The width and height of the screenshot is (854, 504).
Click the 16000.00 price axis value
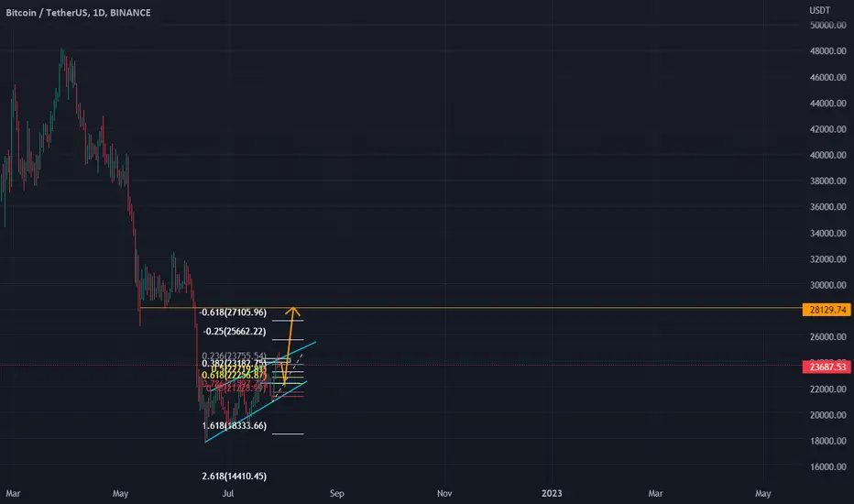pyautogui.click(x=827, y=467)
